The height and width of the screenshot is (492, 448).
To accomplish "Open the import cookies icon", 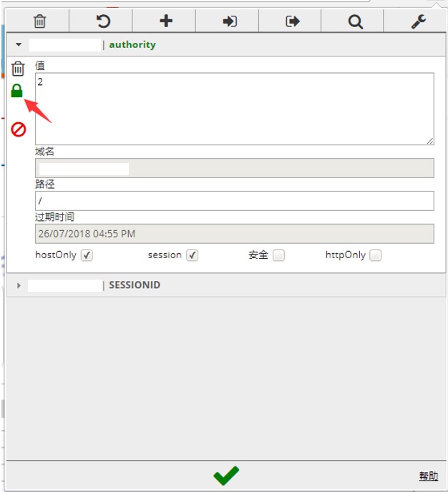I will tap(230, 21).
